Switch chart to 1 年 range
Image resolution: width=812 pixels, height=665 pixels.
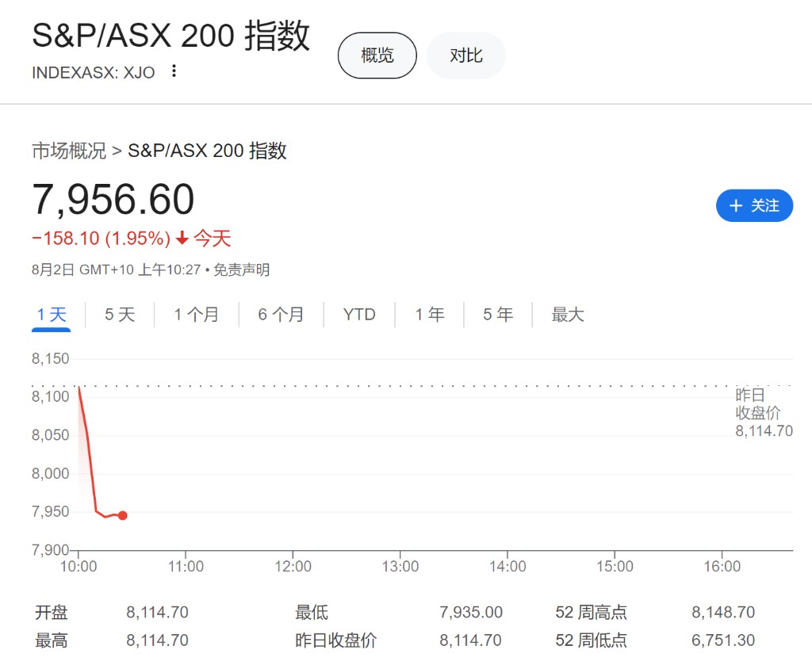(429, 315)
